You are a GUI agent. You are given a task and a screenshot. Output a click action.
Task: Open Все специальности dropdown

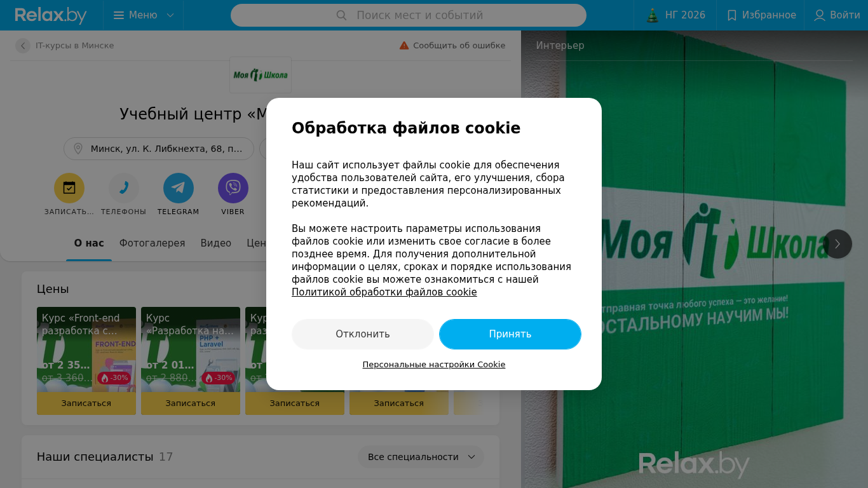click(421, 457)
